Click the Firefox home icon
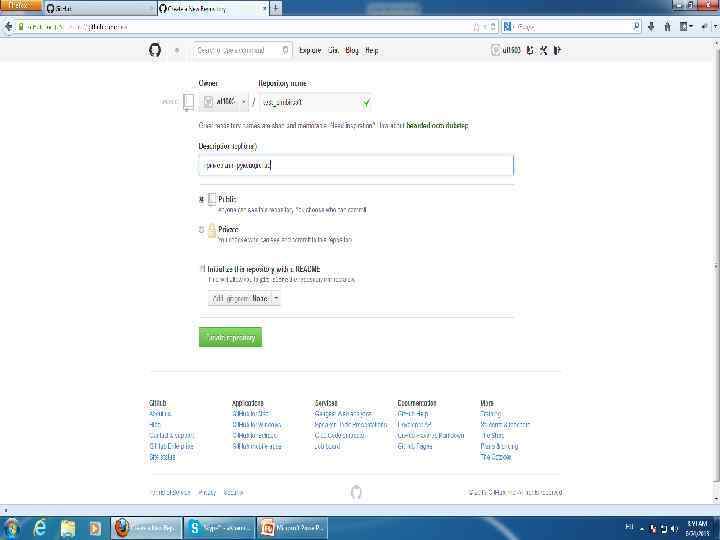The image size is (720, 540). (x=668, y=27)
